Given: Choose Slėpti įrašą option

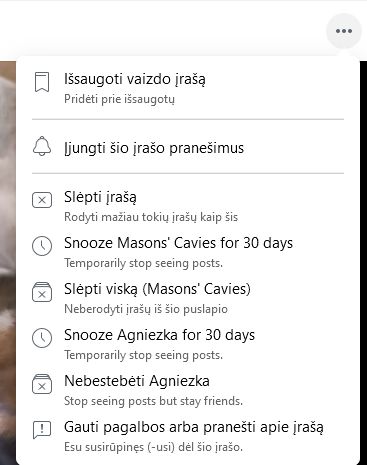Looking at the screenshot, I should (188, 206).
